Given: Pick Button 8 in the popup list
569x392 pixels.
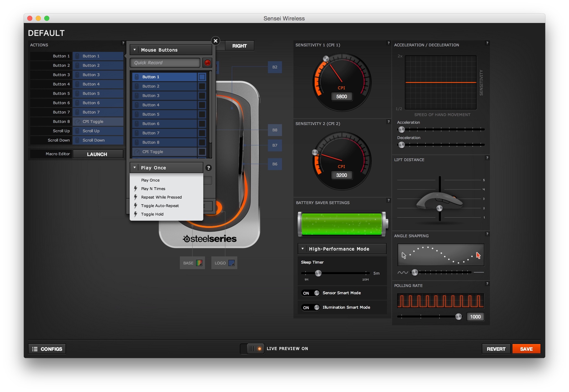Looking at the screenshot, I should coord(164,142).
